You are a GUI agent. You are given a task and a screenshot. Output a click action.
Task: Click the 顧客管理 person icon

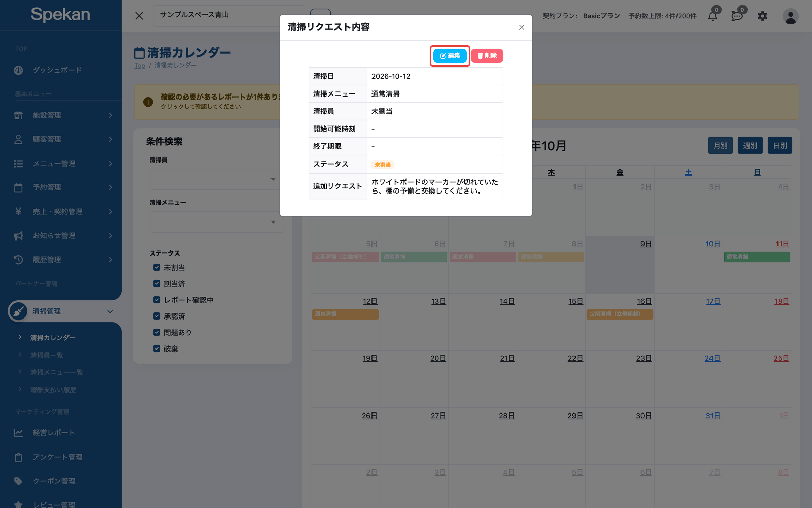point(18,139)
